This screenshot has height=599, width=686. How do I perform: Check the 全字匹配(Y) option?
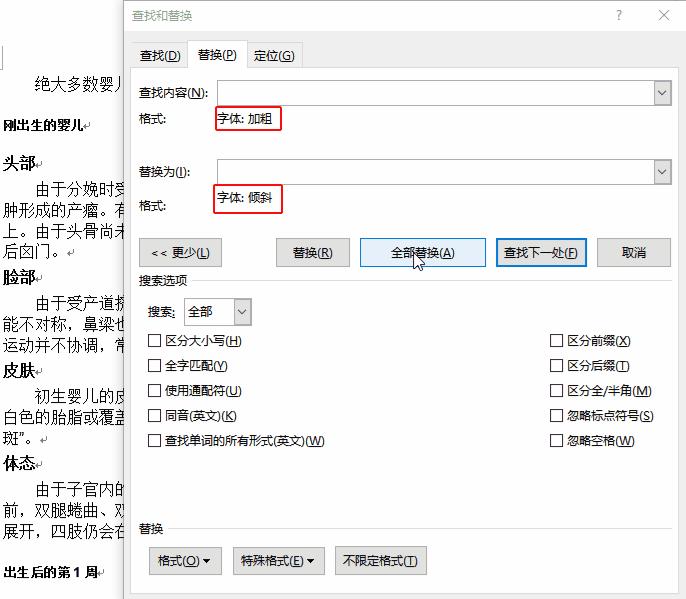(x=154, y=365)
